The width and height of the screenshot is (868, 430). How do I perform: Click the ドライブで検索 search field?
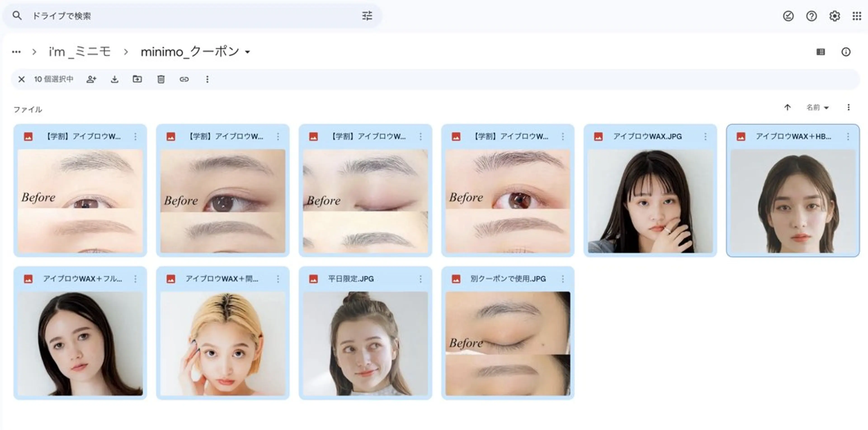135,16
